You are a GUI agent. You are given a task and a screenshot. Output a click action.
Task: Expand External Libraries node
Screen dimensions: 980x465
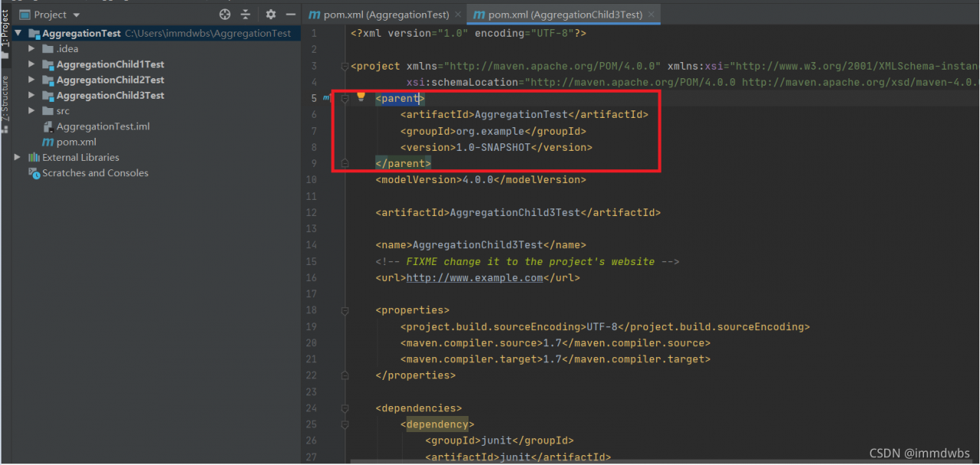coord(18,157)
